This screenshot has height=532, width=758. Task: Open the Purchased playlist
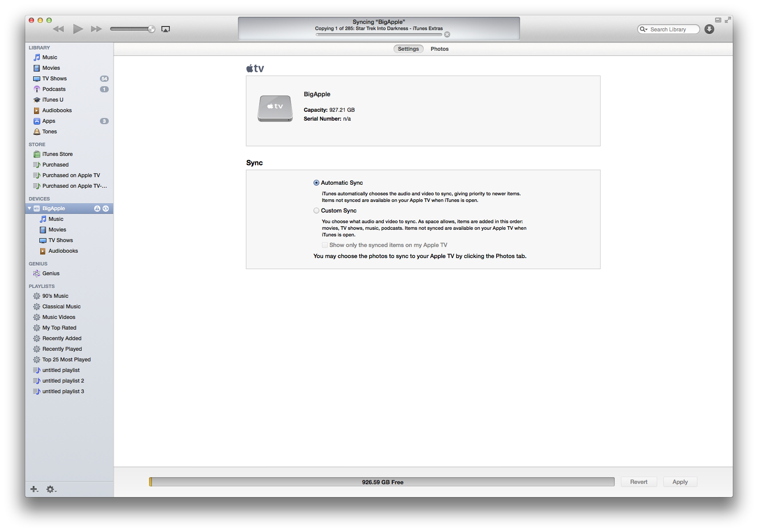69,165
